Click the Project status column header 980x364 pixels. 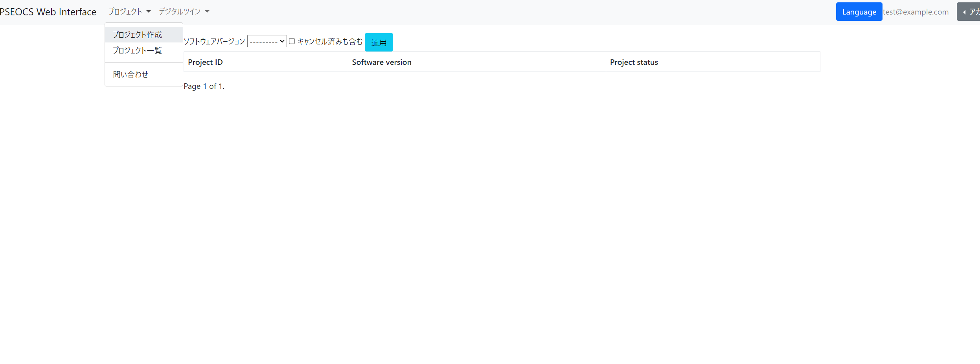(x=634, y=62)
